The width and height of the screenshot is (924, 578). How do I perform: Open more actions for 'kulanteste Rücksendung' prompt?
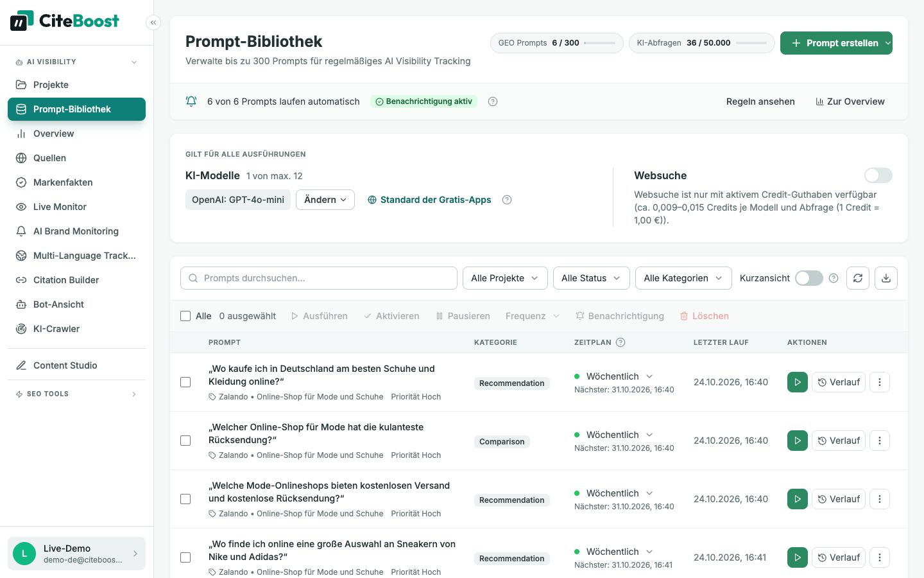coord(880,441)
